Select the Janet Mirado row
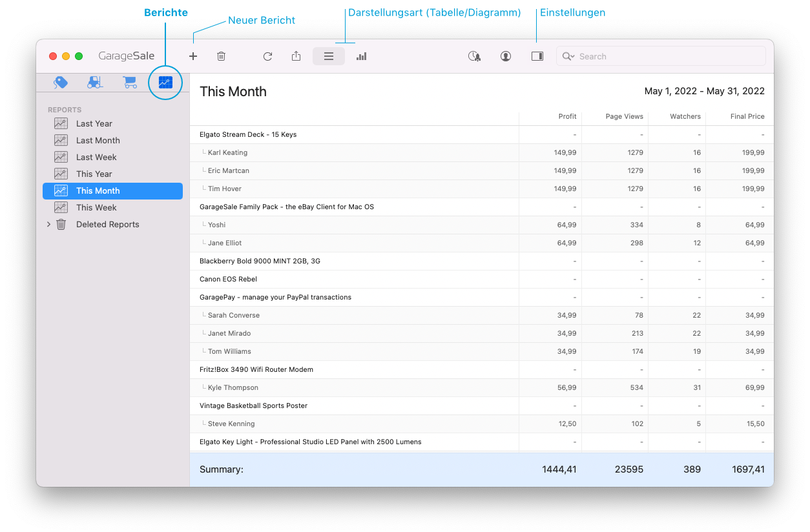The image size is (810, 532). (481, 333)
